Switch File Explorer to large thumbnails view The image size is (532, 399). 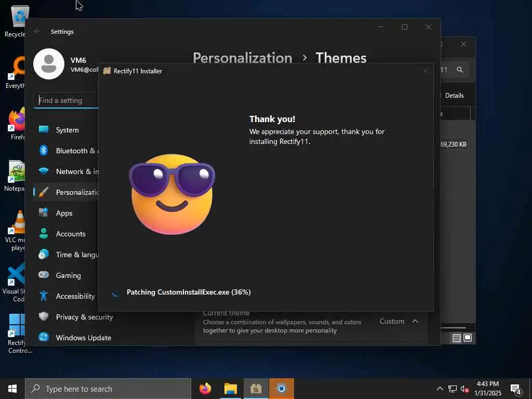[x=468, y=338]
